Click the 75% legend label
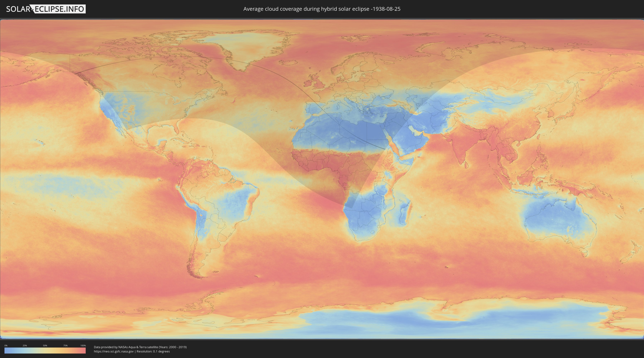Viewport: 644px width, 358px height. click(x=65, y=345)
